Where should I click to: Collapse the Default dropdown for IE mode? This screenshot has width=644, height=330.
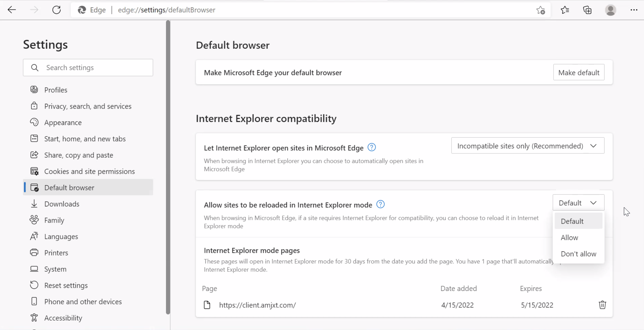pyautogui.click(x=578, y=203)
